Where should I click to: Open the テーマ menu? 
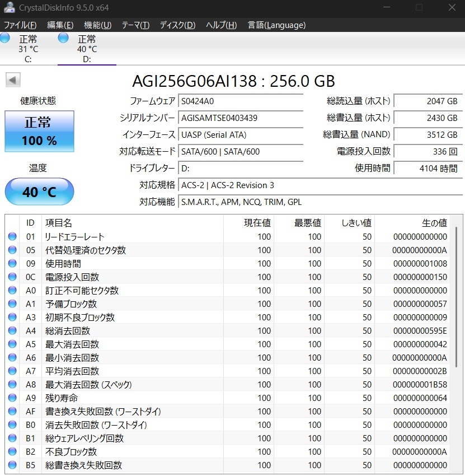[135, 25]
